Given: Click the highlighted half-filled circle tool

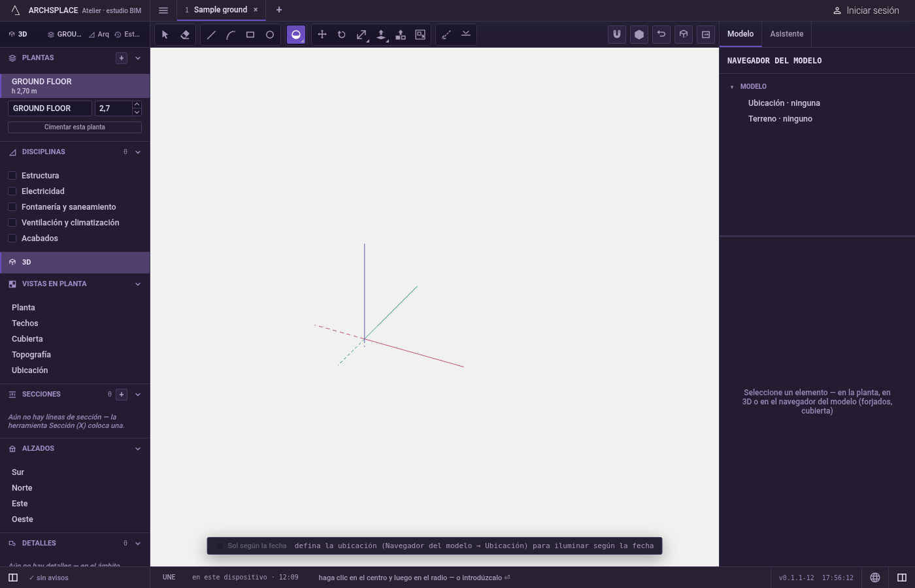Looking at the screenshot, I should point(296,35).
